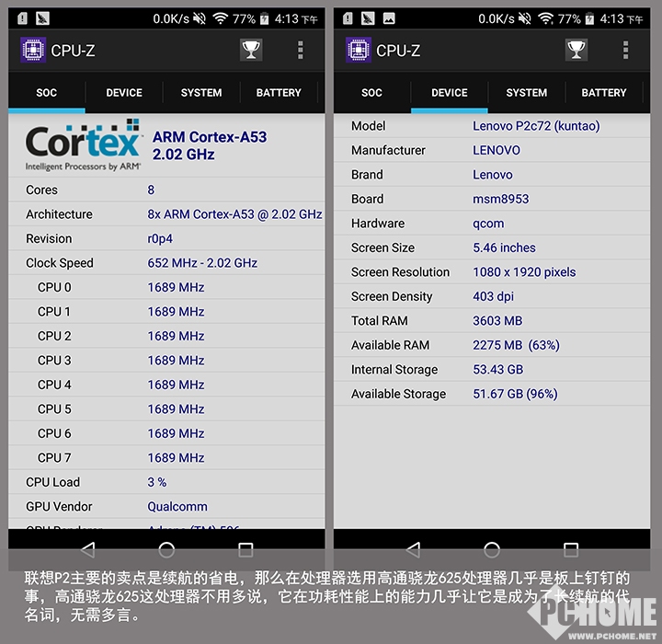Tap Board value msm8953

pos(501,199)
